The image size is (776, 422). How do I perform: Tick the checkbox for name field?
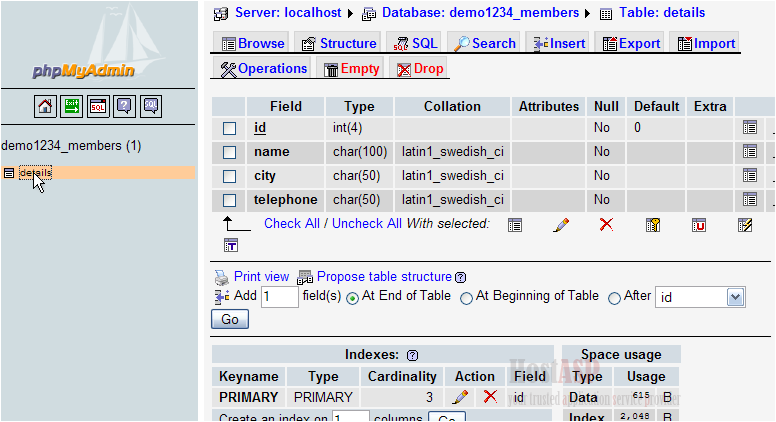pos(229,152)
